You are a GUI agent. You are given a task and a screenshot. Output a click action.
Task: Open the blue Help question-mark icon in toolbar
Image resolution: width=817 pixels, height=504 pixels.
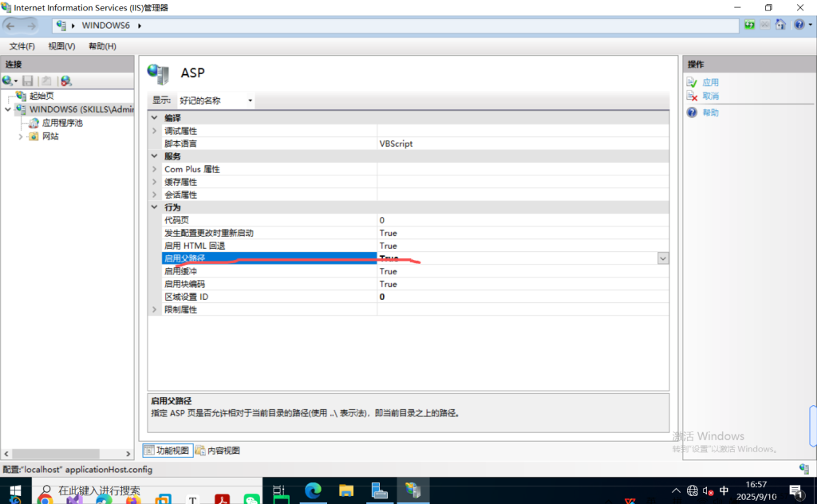click(799, 26)
